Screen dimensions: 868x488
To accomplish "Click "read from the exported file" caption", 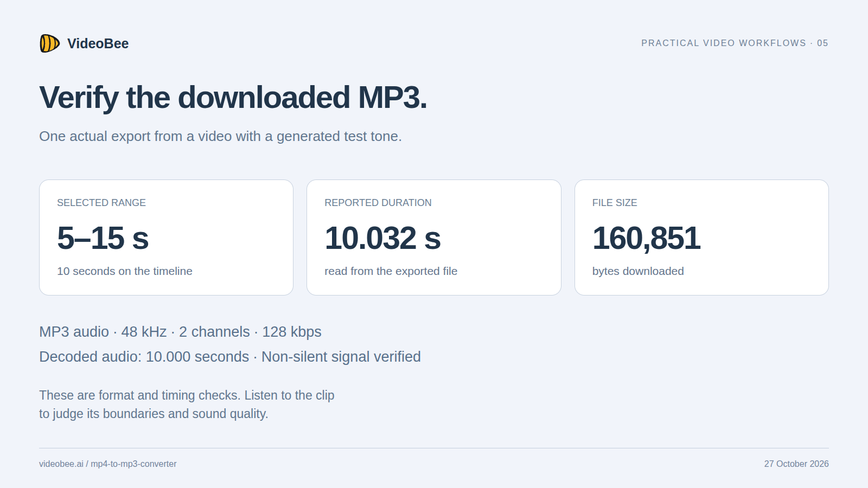I will pos(391,271).
